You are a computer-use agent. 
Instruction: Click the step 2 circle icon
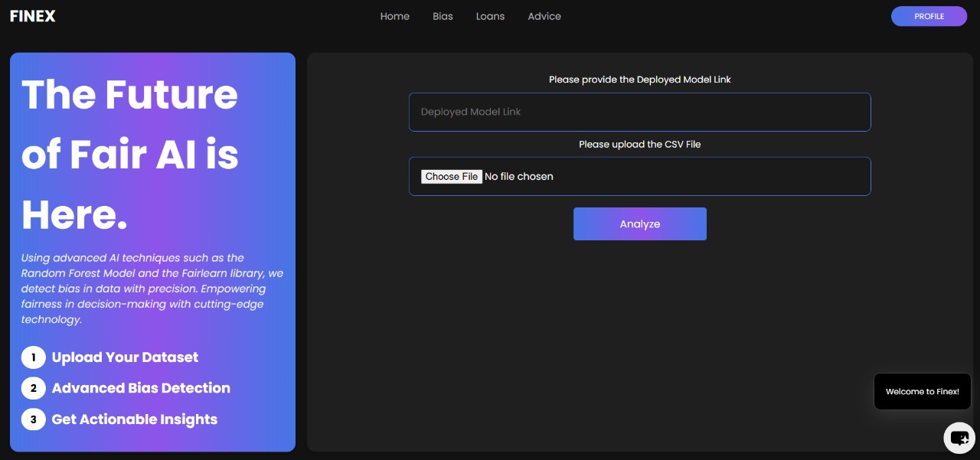(x=33, y=388)
